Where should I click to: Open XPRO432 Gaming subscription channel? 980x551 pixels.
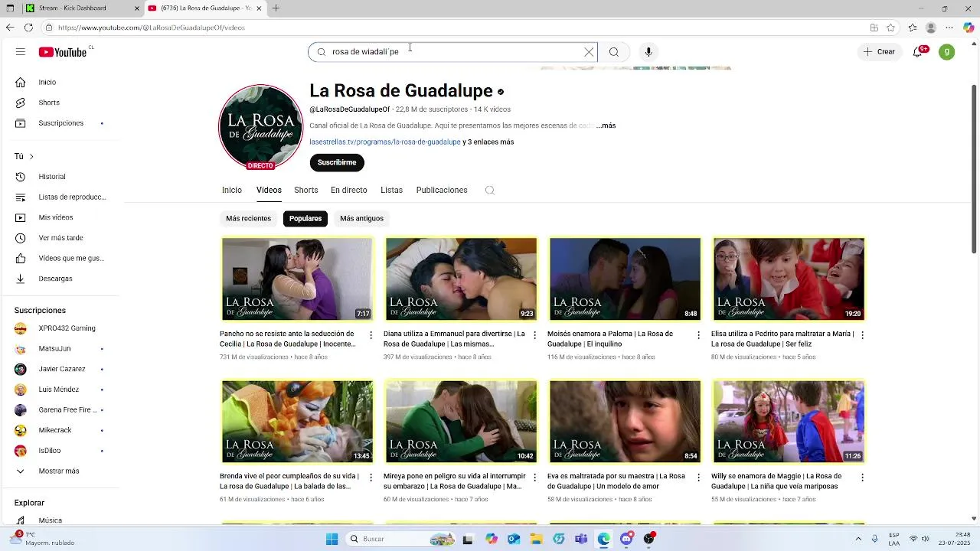[60, 328]
